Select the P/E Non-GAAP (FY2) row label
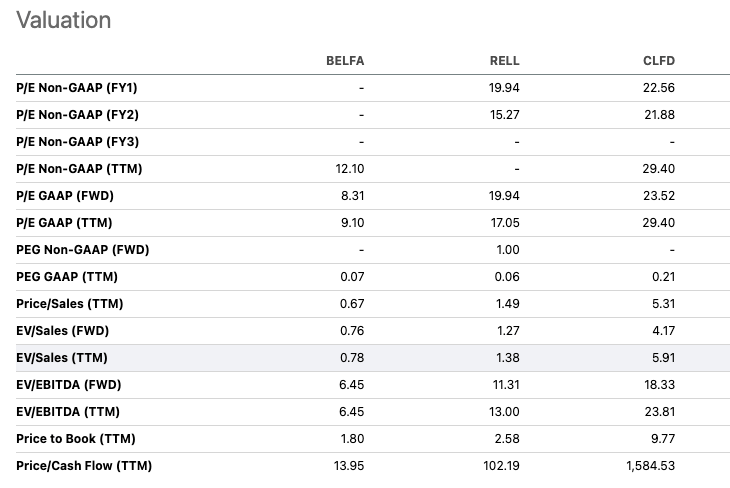 click(77, 115)
